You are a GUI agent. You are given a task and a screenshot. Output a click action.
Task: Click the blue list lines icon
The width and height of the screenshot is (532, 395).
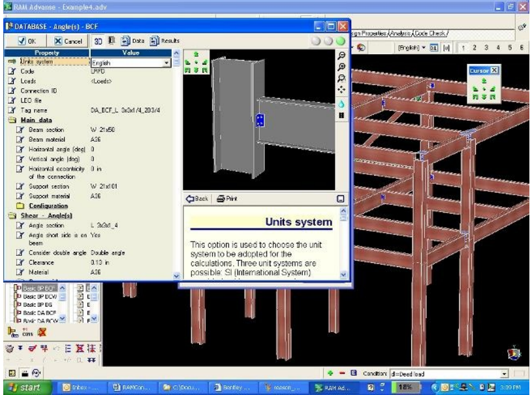(68, 349)
